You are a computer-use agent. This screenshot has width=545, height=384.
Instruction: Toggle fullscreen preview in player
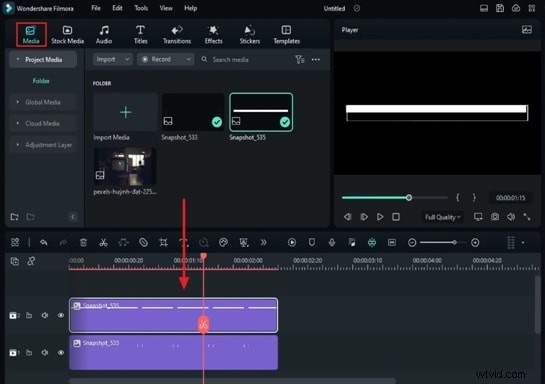527,217
